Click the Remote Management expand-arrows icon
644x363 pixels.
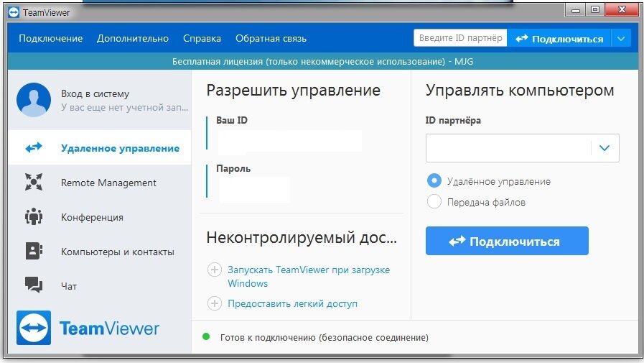click(34, 182)
